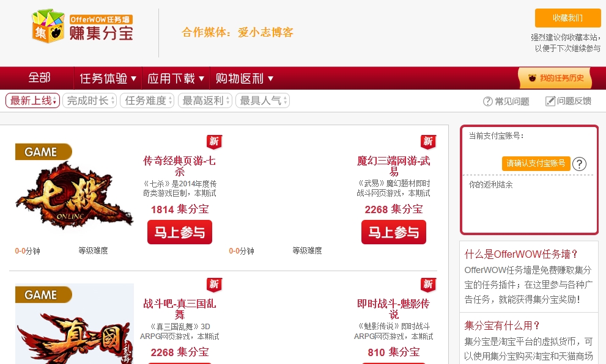Viewport: 606px width, 364px height.
Task: Open 常见问题 help link
Action: coord(506,101)
